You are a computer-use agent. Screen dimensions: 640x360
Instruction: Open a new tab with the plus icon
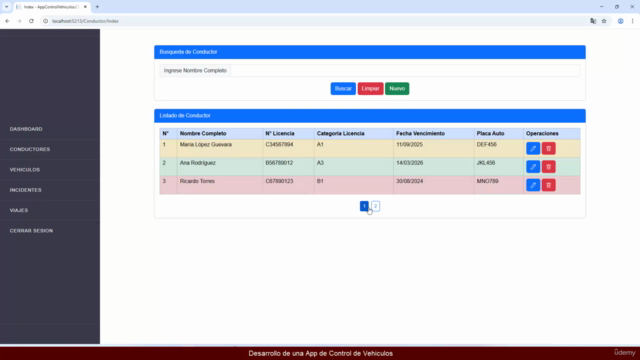click(97, 7)
